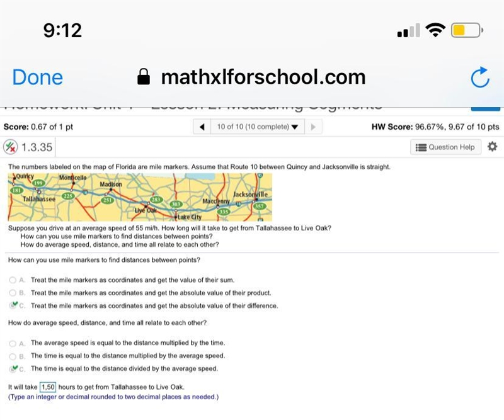Go to previous question arrow
The height and width of the screenshot is (420, 504).
pos(202,127)
